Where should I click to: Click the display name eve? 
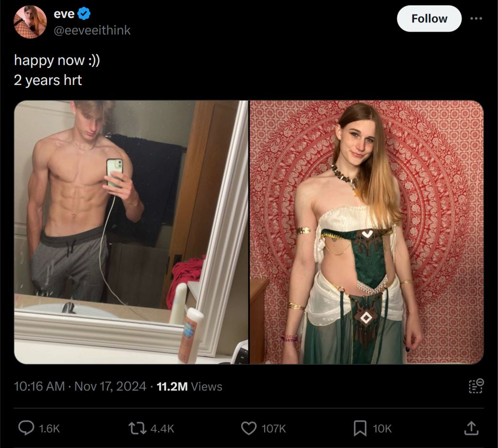(64, 14)
